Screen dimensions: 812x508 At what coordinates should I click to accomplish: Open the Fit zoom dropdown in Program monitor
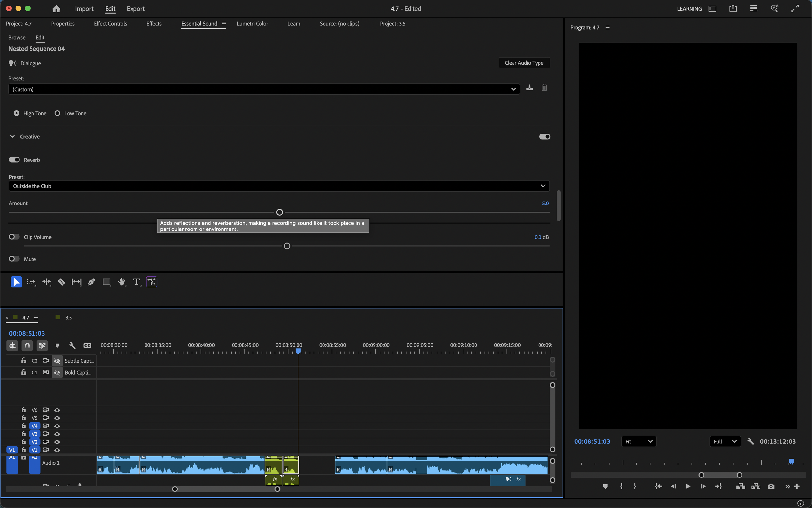tap(639, 441)
